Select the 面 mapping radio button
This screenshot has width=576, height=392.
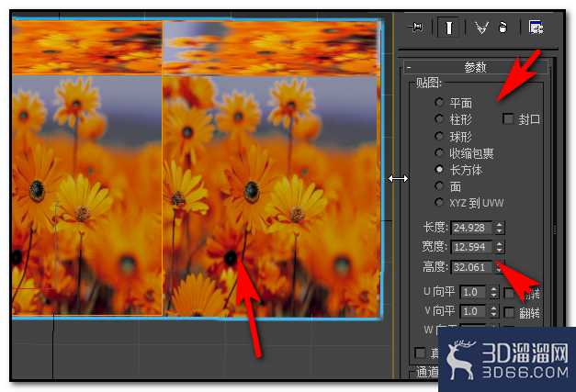(x=439, y=185)
